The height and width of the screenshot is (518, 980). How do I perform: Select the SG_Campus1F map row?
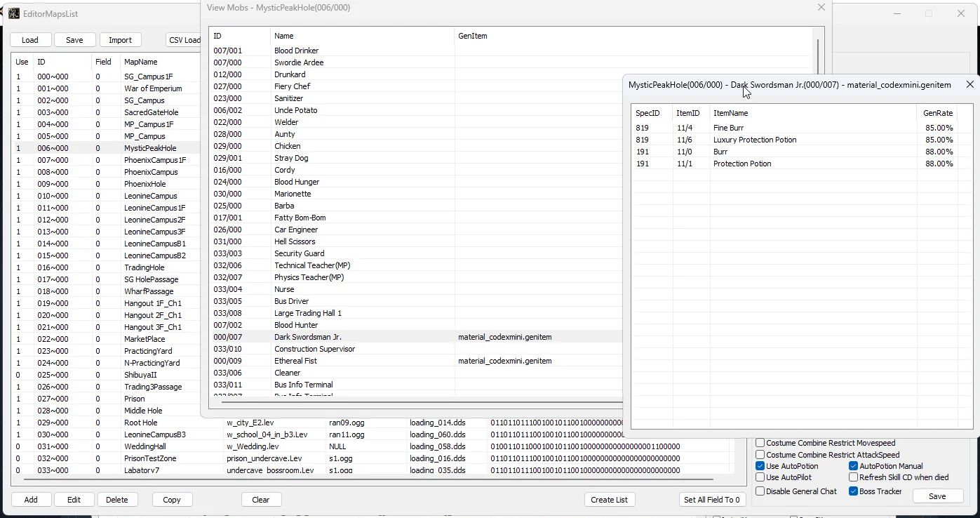click(107, 77)
